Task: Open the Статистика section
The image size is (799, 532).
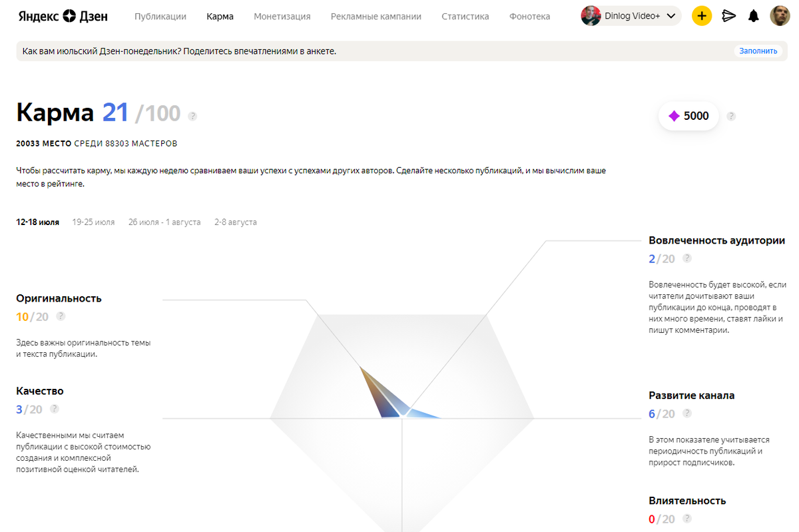Action: point(465,16)
